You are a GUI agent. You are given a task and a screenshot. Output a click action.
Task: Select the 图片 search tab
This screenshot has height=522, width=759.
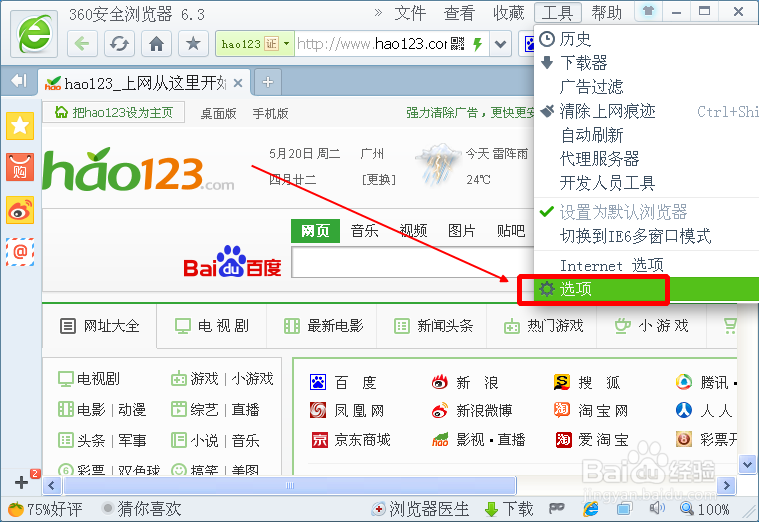461,230
